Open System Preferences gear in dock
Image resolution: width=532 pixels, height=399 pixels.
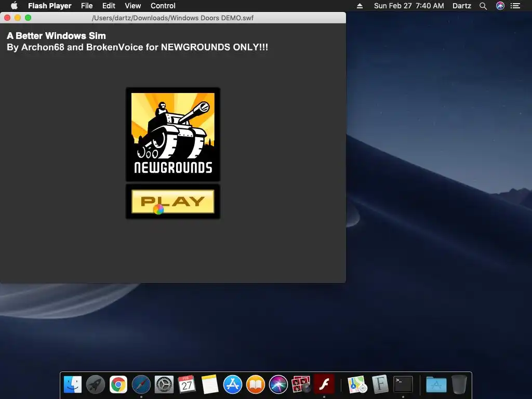click(x=164, y=384)
